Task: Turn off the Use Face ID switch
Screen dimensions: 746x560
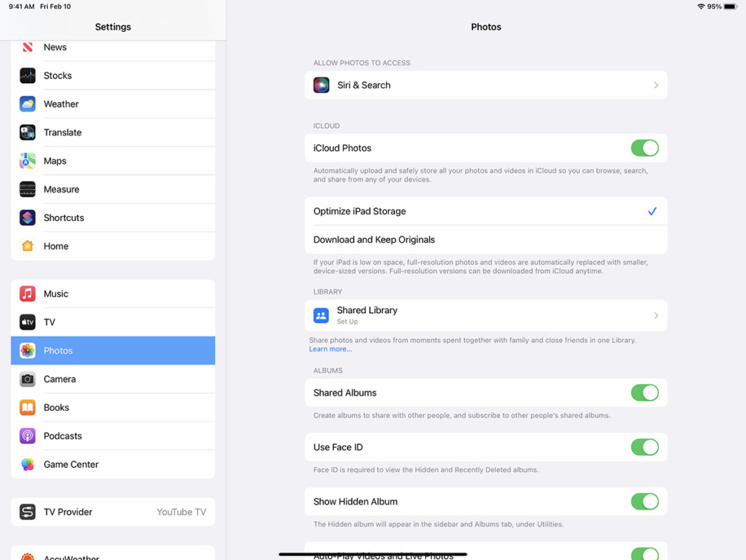Action: (645, 447)
